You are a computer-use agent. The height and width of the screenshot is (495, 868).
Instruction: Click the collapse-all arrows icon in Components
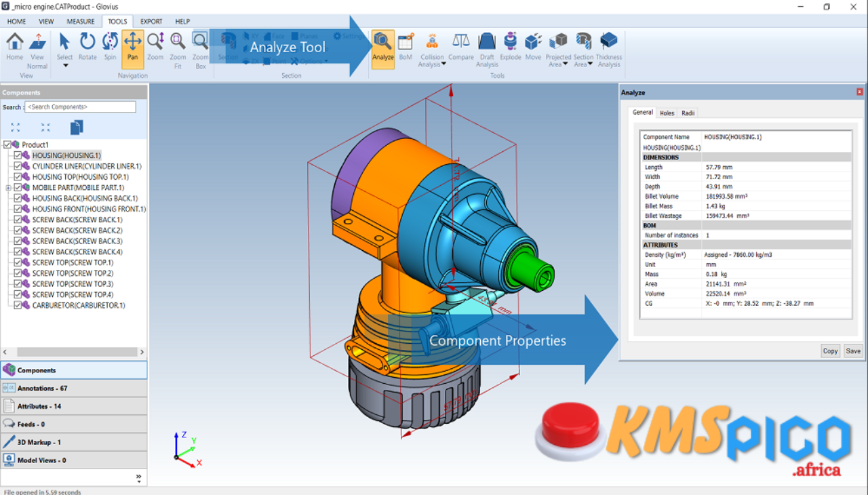pyautogui.click(x=45, y=127)
